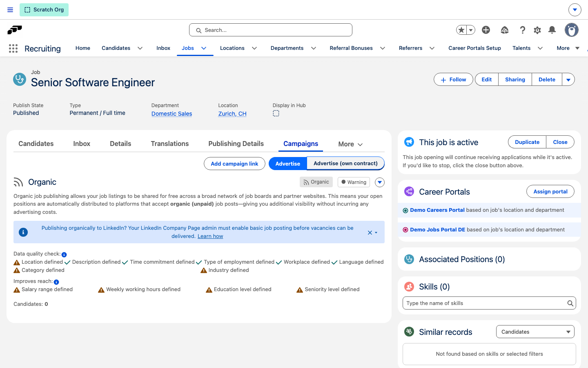This screenshot has width=588, height=368.
Task: Duplicate this job
Action: [x=527, y=142]
